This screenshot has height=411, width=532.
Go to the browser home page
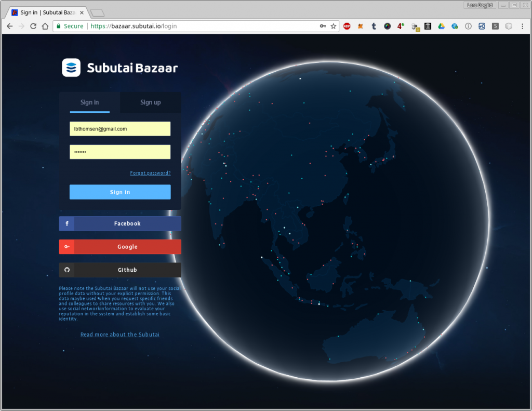pyautogui.click(x=45, y=26)
